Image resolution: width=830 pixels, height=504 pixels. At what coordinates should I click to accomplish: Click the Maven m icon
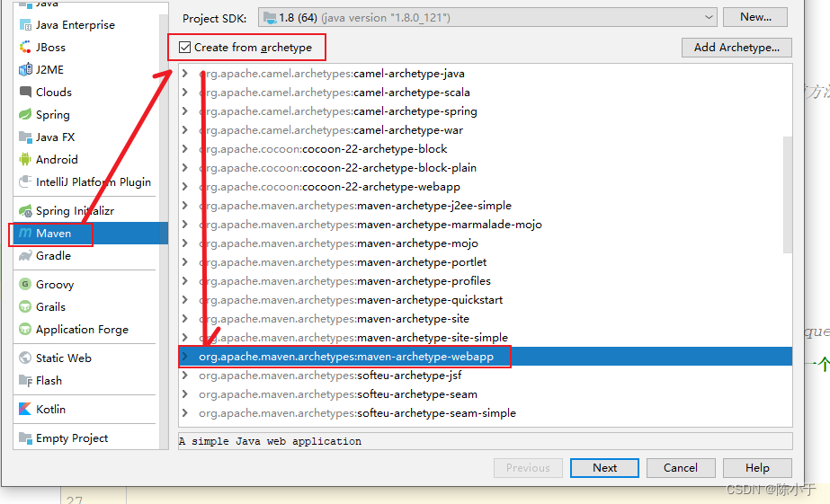25,233
